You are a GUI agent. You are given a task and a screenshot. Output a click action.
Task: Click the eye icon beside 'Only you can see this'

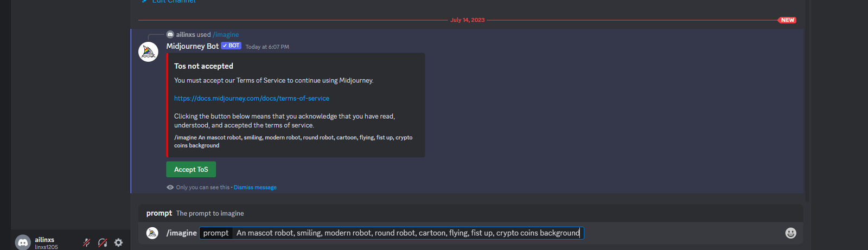[170, 188]
